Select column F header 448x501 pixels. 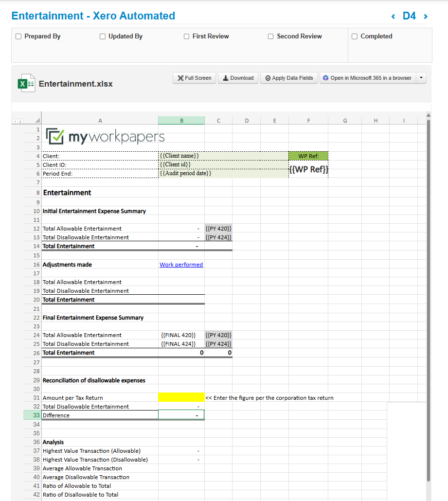pyautogui.click(x=308, y=121)
